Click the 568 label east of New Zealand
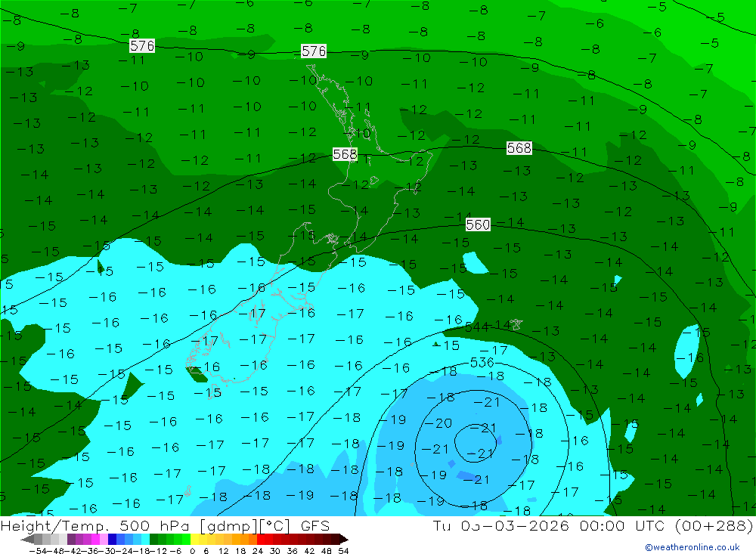This screenshot has width=756, height=554. (x=519, y=147)
